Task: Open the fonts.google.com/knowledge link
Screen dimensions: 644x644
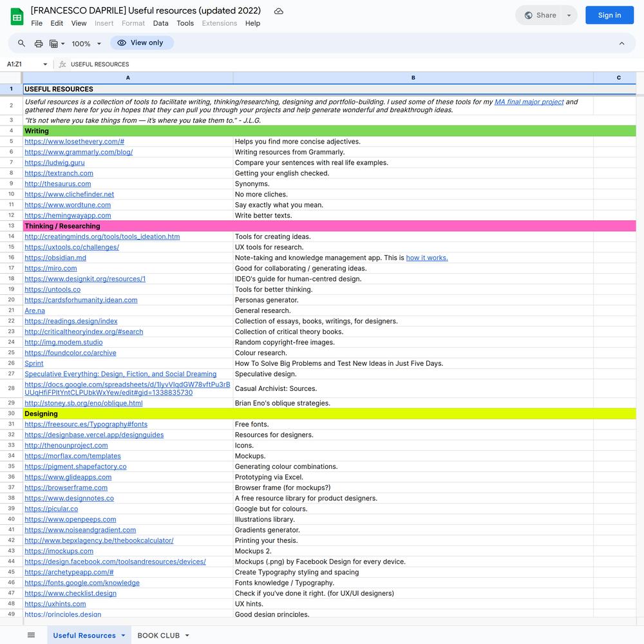Action: click(x=82, y=583)
